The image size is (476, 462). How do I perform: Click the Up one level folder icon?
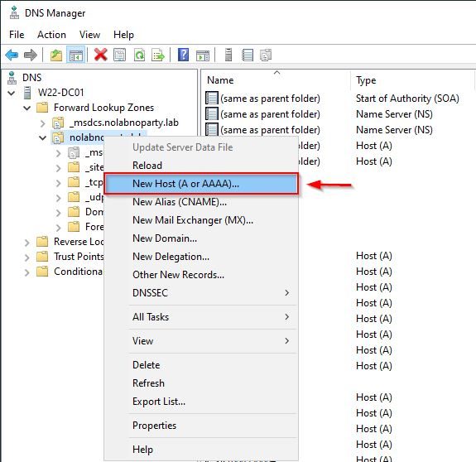pyautogui.click(x=56, y=55)
